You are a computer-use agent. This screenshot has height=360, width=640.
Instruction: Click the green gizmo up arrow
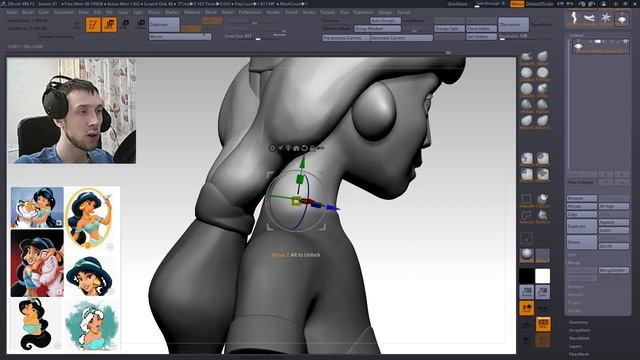[x=302, y=162]
